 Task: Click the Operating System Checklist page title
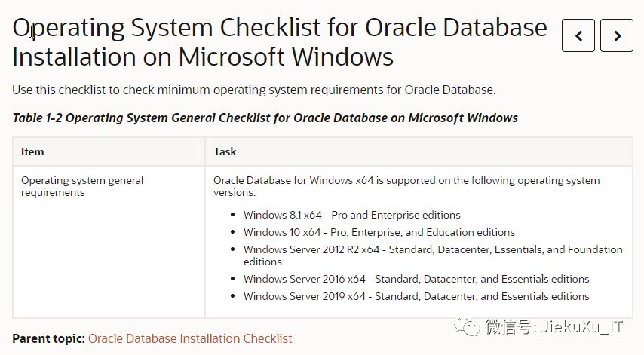point(279,42)
